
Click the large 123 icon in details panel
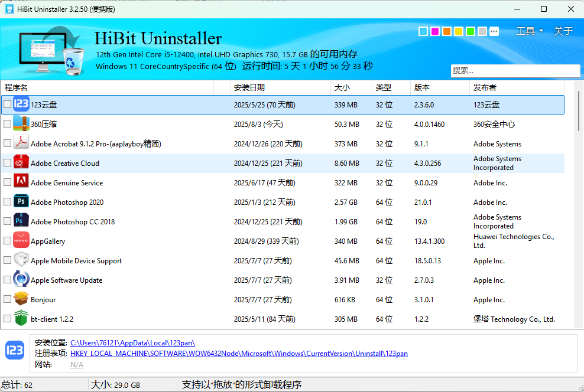pos(15,350)
